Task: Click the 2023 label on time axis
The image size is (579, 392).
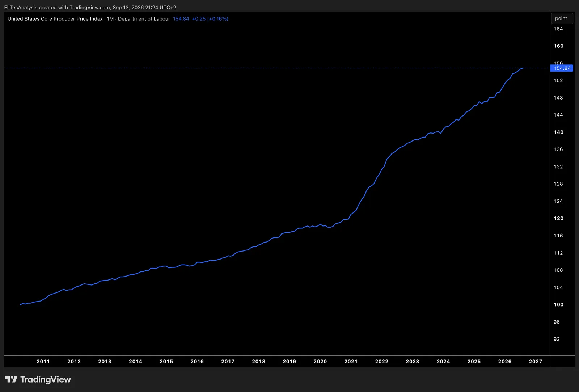Action: tap(412, 361)
